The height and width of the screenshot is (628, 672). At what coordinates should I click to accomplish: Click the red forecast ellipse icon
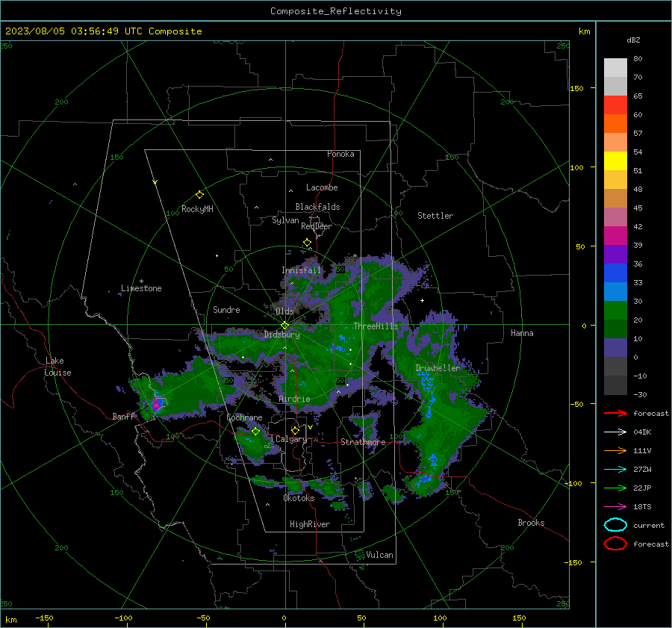coord(615,544)
